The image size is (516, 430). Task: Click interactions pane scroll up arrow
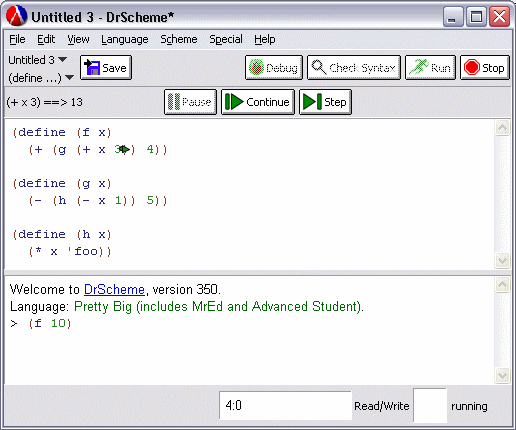click(x=502, y=285)
